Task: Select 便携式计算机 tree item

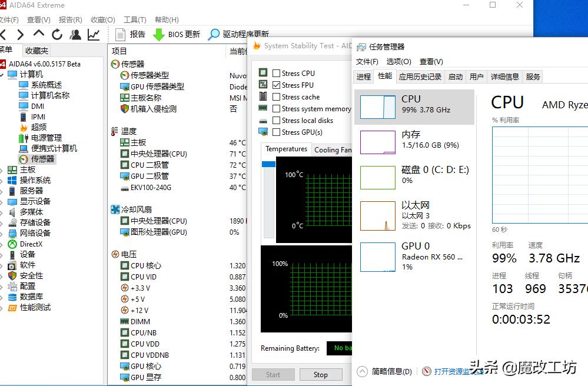Action: click(x=54, y=148)
